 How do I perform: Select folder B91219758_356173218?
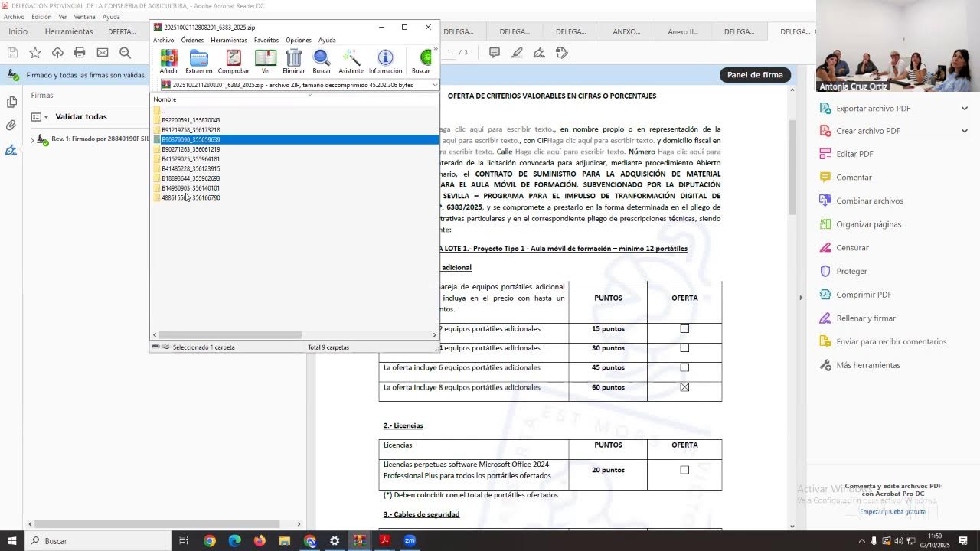point(191,130)
